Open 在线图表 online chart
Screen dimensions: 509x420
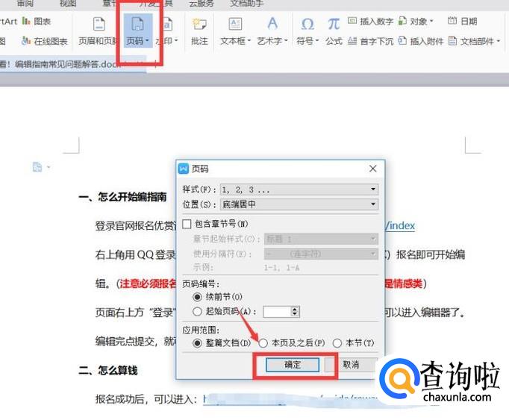[44, 41]
